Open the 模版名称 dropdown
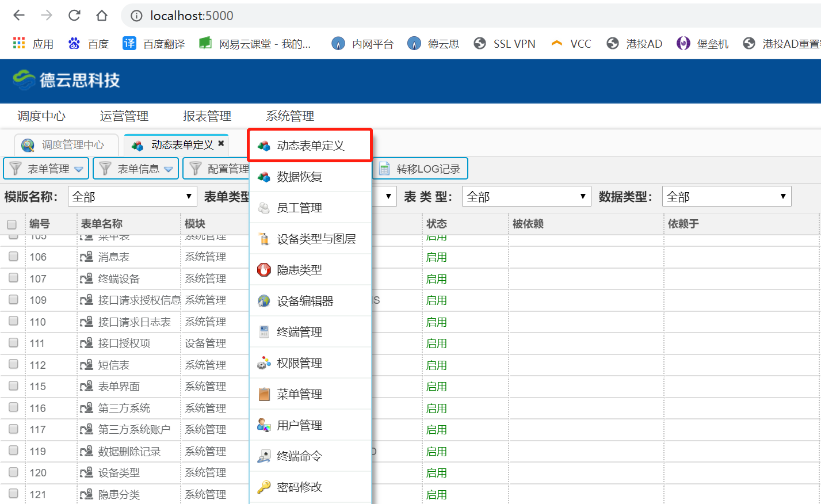Image resolution: width=821 pixels, height=504 pixels. [x=132, y=197]
